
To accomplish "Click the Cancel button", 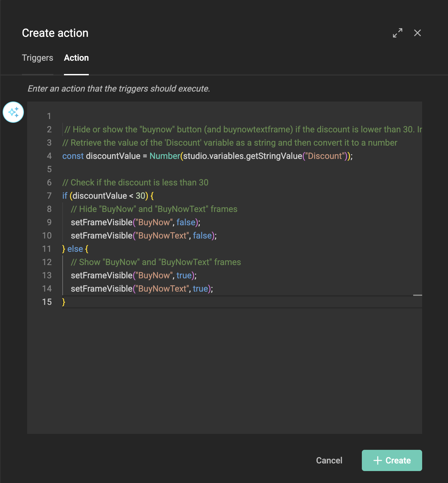I will [x=329, y=460].
